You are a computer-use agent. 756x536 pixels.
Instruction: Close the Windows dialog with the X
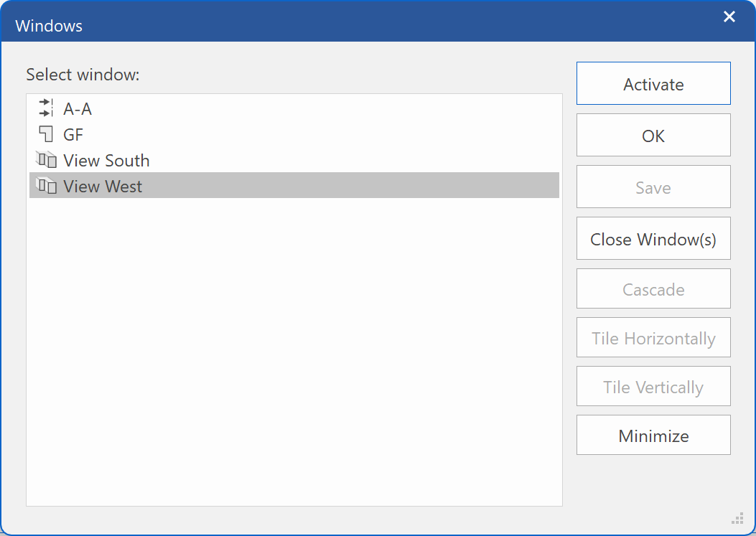[729, 17]
